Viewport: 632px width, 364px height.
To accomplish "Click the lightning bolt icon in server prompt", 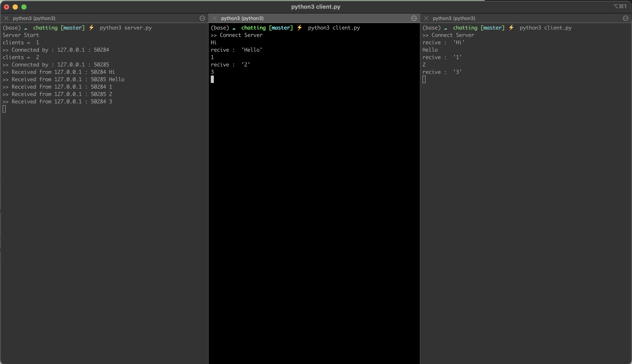I will pyautogui.click(x=91, y=28).
